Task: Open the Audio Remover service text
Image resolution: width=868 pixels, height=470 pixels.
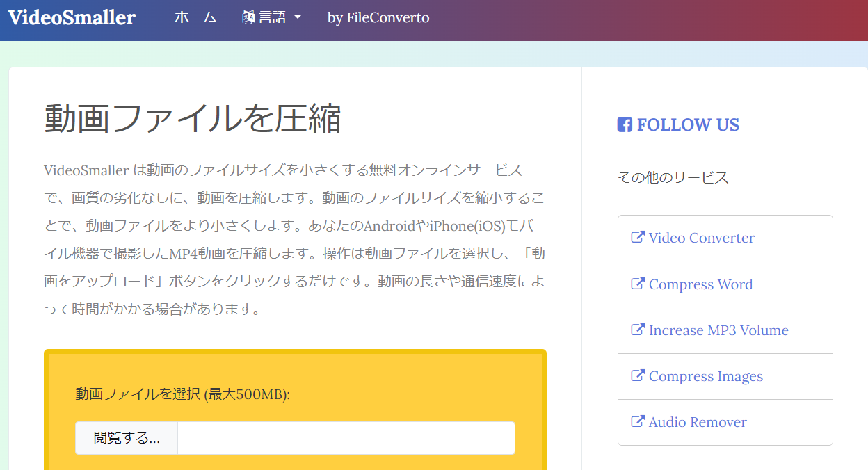Action: click(698, 422)
